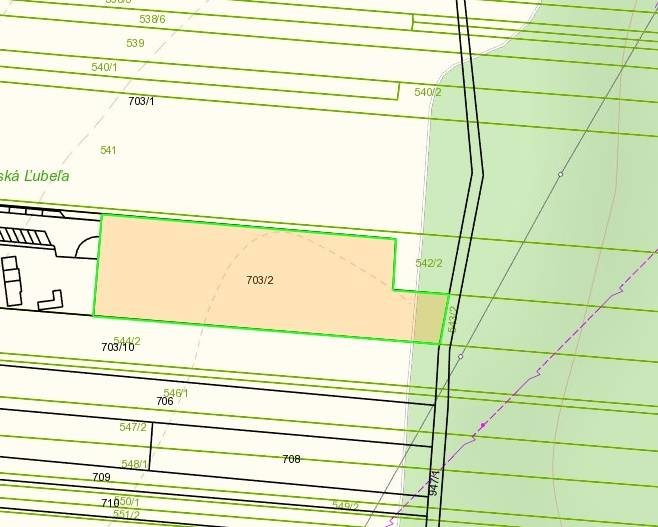658x527 pixels.
Task: Click parcel number 706
Action: tap(165, 401)
